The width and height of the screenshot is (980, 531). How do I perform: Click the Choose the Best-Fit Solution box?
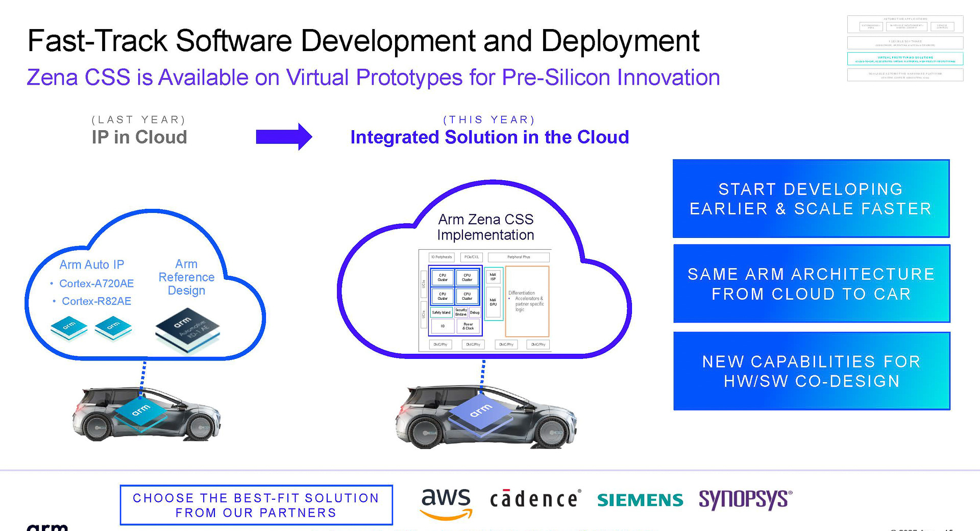tap(256, 505)
